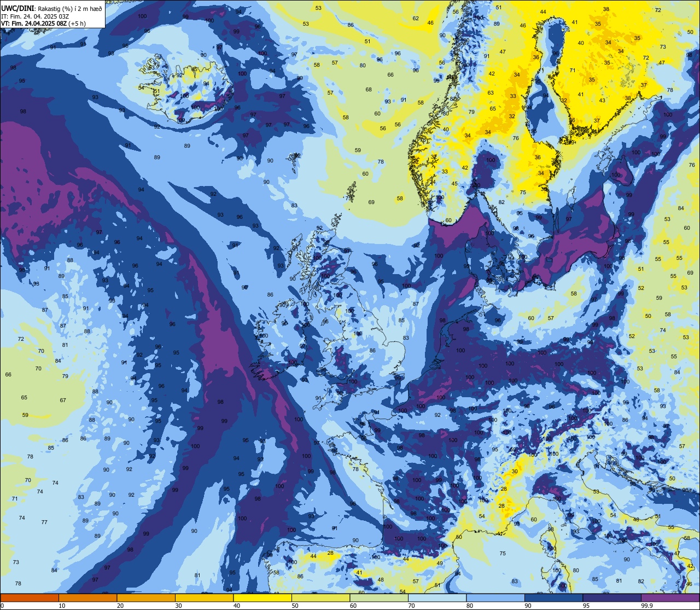Click the legend scale label '50'

(295, 606)
